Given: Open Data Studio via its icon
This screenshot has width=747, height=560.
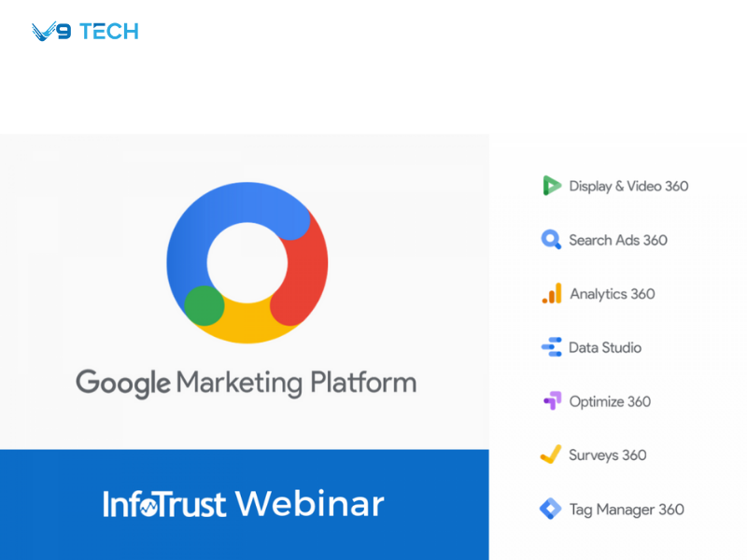Looking at the screenshot, I should (x=552, y=347).
